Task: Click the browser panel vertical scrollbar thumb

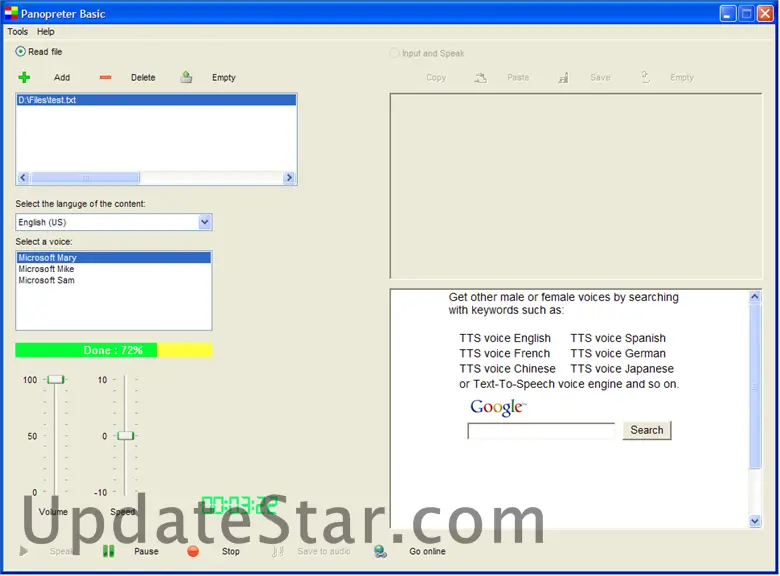Action: (755, 386)
